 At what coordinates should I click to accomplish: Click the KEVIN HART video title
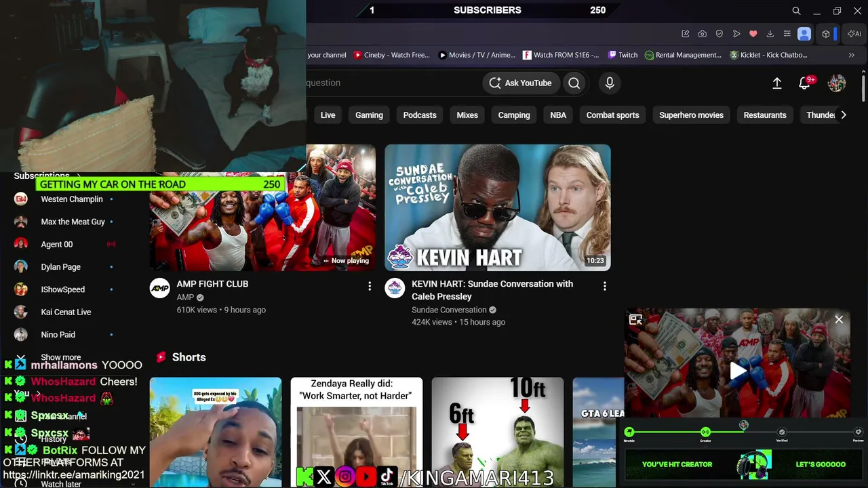(492, 290)
